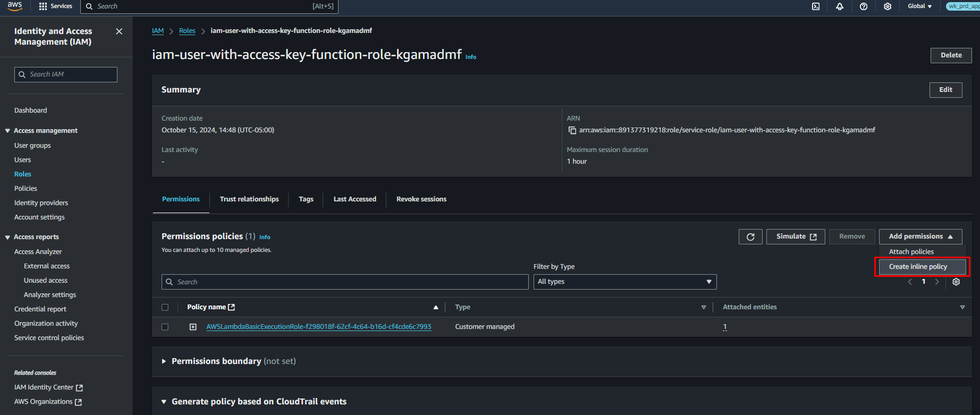Open policy table preferences gear icon

click(956, 282)
